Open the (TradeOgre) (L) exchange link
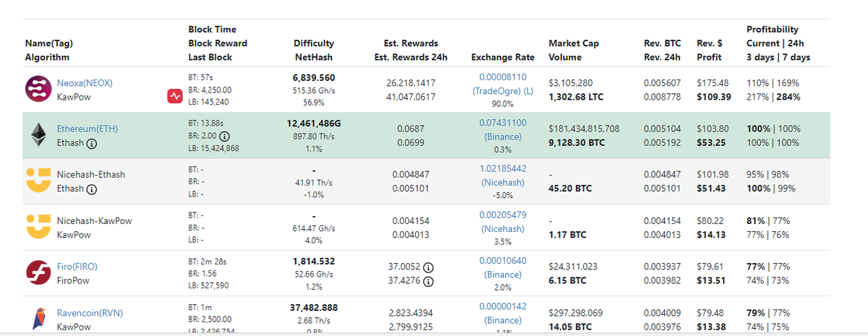The image size is (868, 336). point(503,90)
